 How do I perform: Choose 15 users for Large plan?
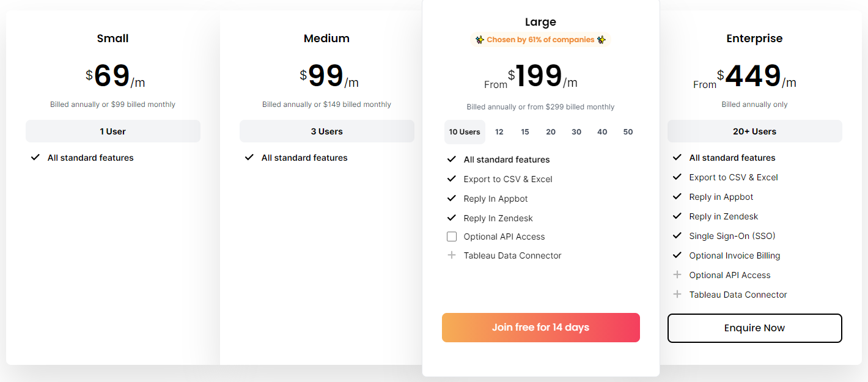(x=525, y=132)
